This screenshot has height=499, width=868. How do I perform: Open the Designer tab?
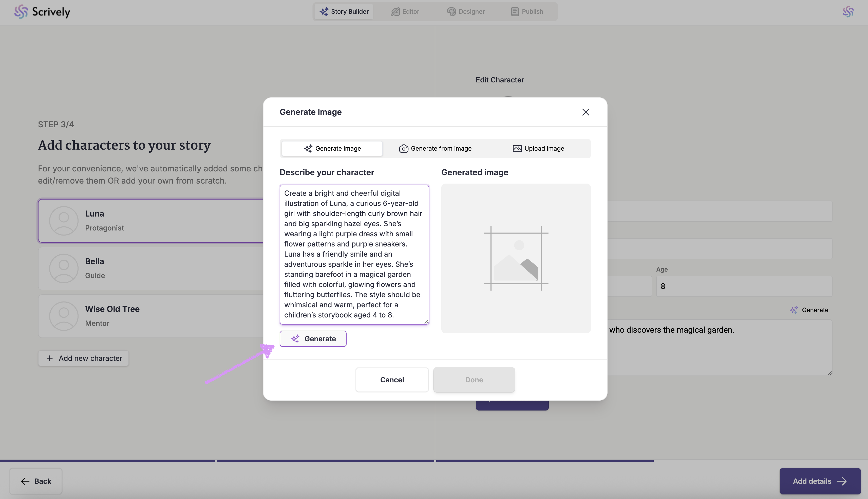click(x=466, y=12)
